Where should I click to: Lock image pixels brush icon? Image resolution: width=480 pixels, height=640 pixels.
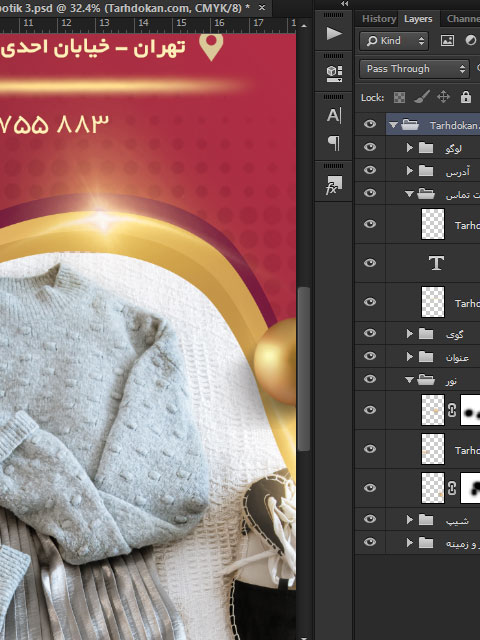[422, 97]
